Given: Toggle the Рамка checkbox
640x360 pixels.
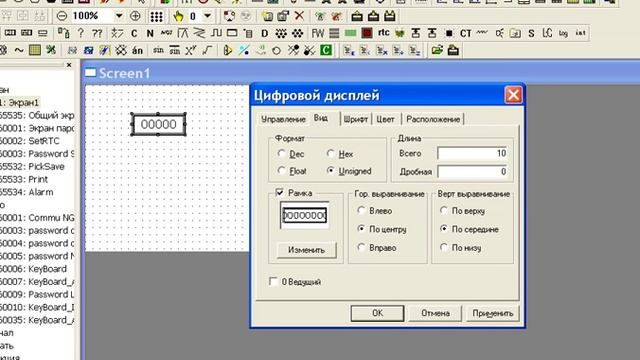Looking at the screenshot, I should coord(280,192).
